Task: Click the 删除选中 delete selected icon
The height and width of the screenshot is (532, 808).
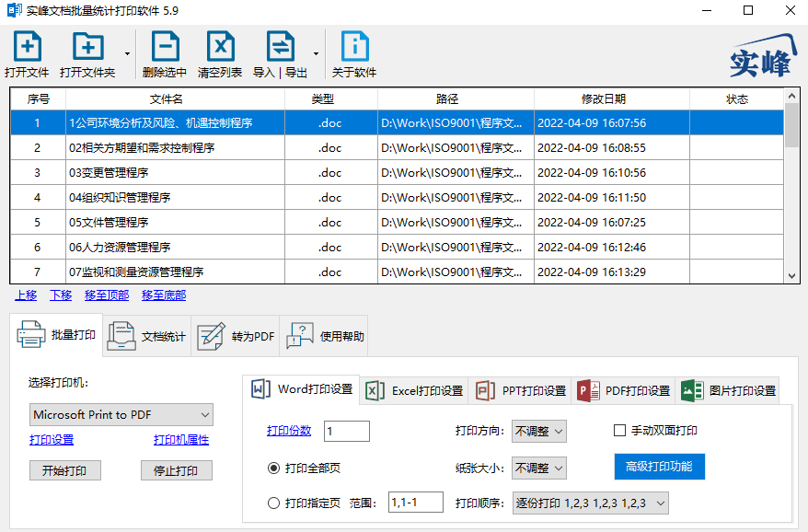Action: (x=166, y=47)
